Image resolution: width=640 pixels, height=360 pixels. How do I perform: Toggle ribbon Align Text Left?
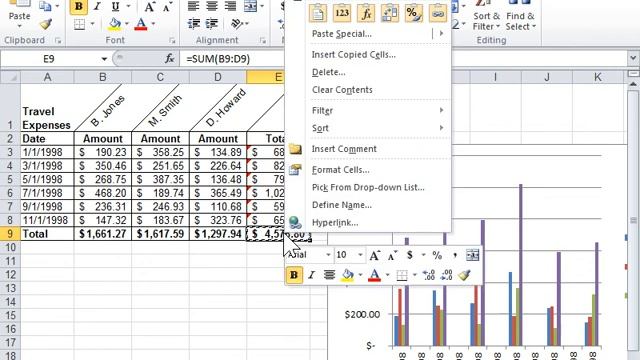193,6
